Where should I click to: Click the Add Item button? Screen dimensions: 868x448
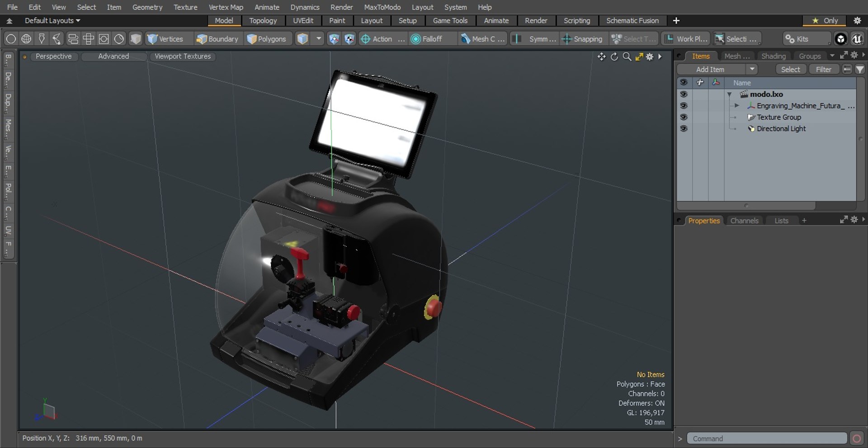(710, 69)
